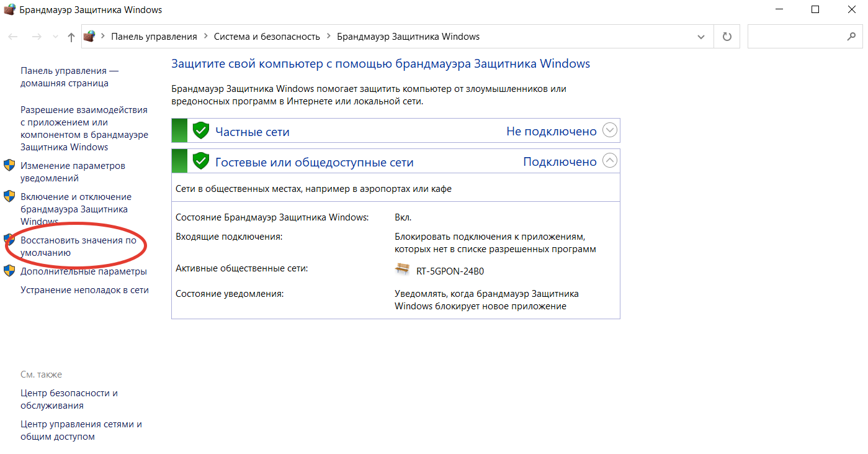The height and width of the screenshot is (454, 868).
Task: Click the firewall icon in the title bar
Action: pos(9,10)
